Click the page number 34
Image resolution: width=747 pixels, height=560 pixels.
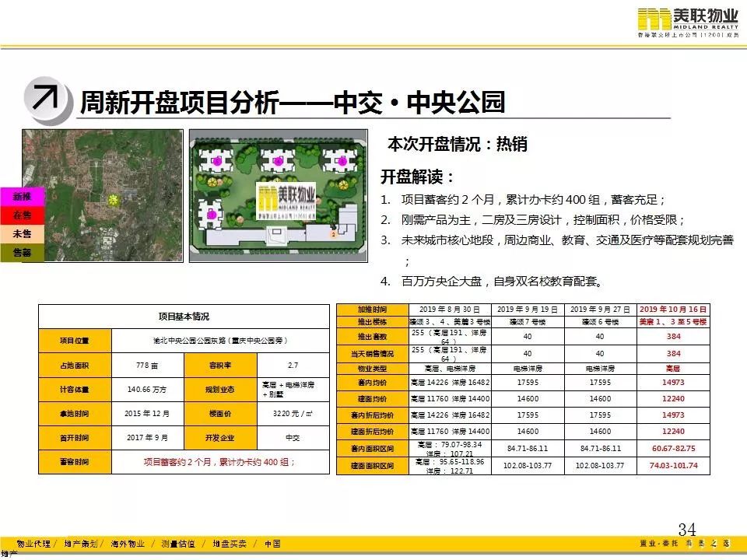click(x=687, y=530)
